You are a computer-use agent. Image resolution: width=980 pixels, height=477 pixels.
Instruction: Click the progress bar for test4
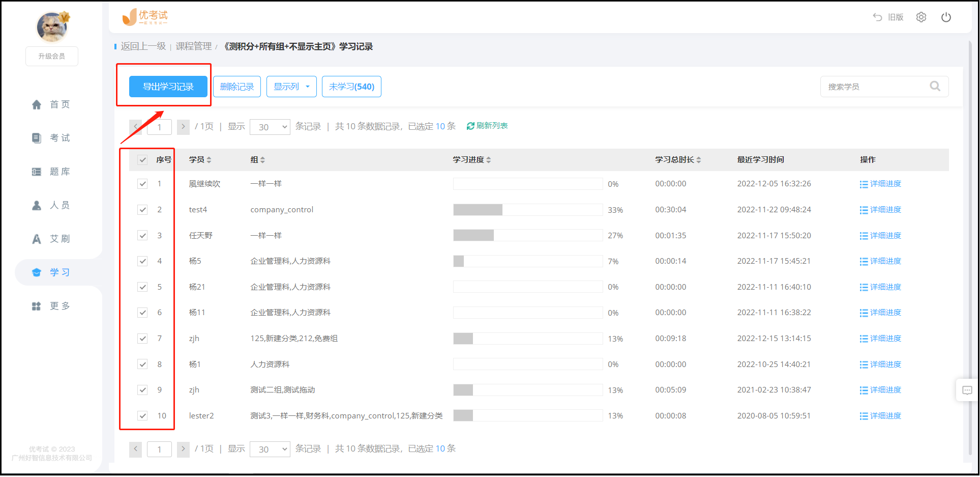tap(527, 210)
